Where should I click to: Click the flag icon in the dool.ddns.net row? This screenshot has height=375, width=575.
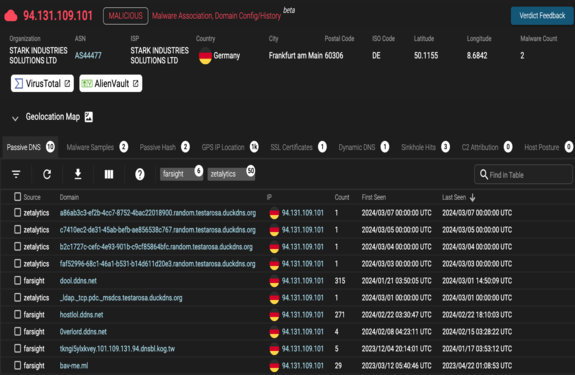[x=274, y=281]
